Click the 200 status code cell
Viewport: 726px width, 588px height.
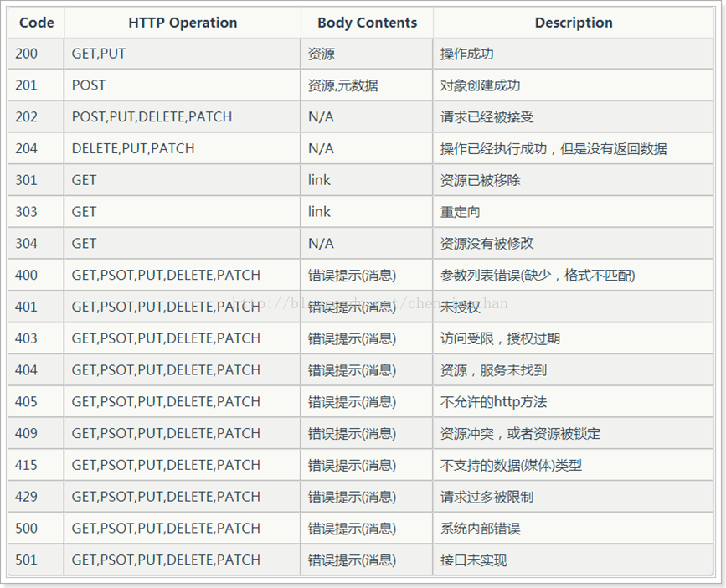(36, 54)
